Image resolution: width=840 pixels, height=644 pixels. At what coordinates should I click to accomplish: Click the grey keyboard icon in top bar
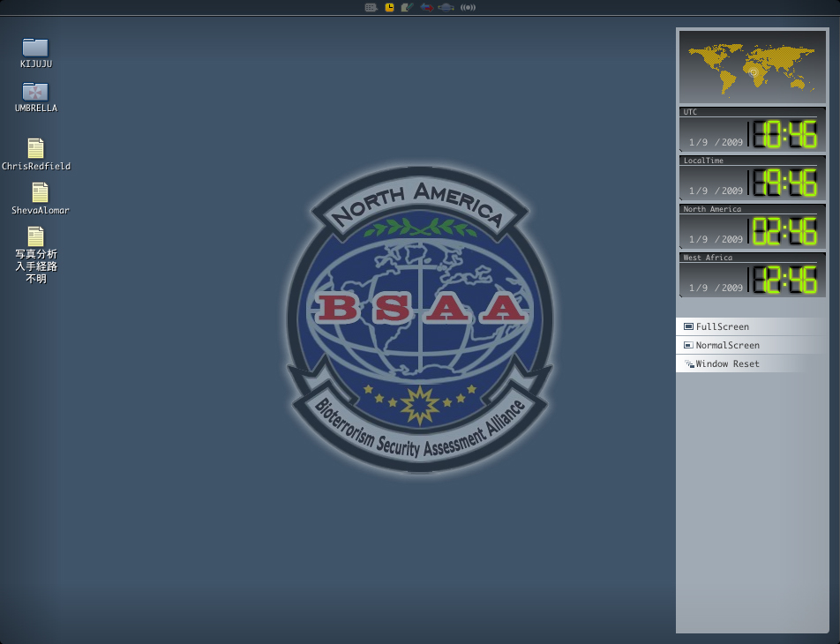point(371,7)
